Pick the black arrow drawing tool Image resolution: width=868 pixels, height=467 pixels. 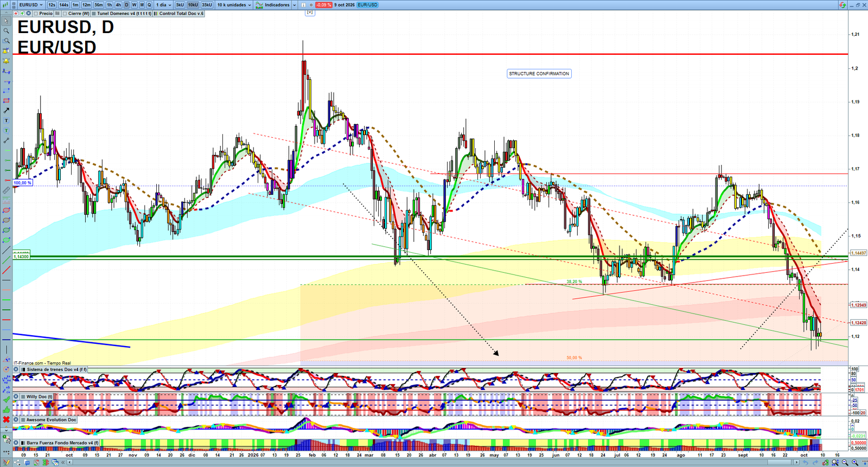pos(7,111)
